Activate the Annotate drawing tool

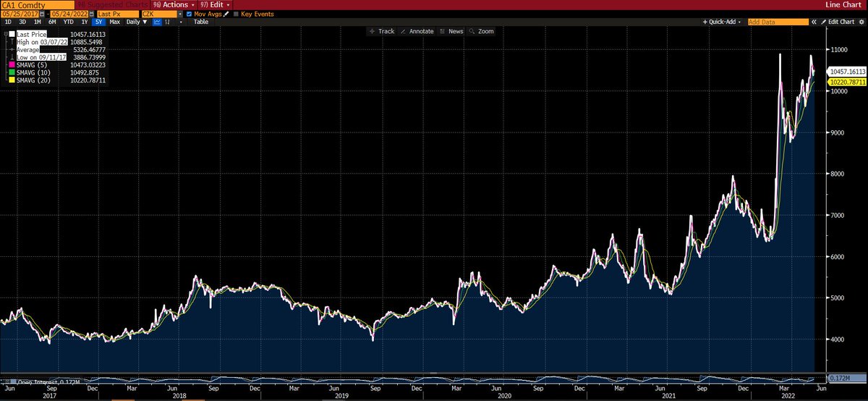pos(416,31)
